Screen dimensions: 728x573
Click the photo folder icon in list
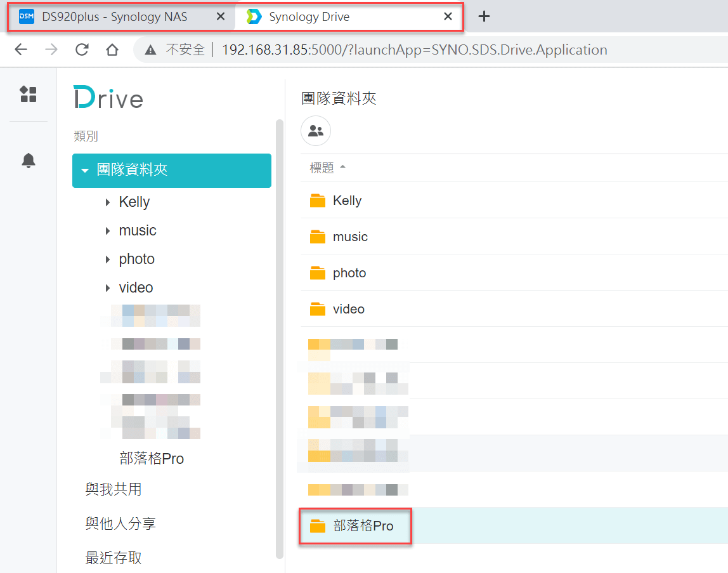pyautogui.click(x=318, y=273)
